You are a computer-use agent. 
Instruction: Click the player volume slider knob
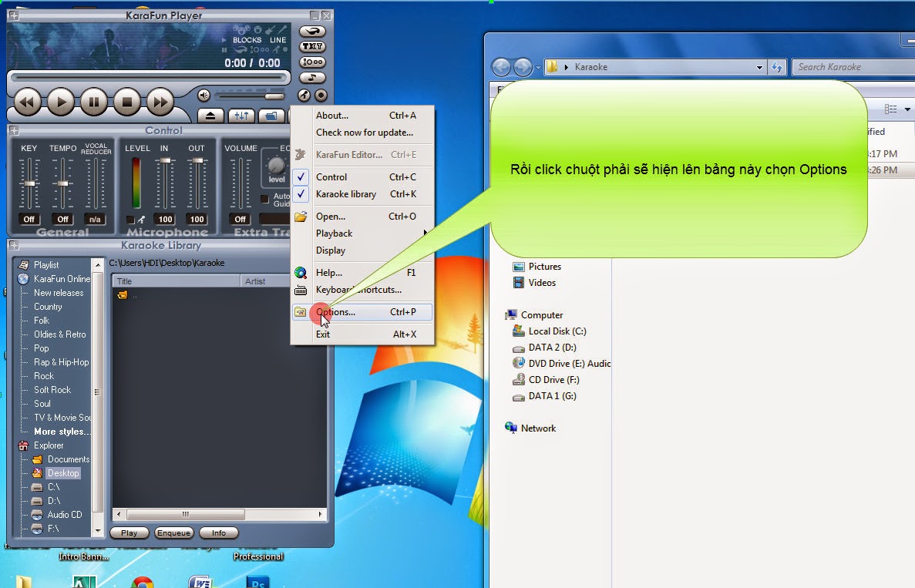274,96
